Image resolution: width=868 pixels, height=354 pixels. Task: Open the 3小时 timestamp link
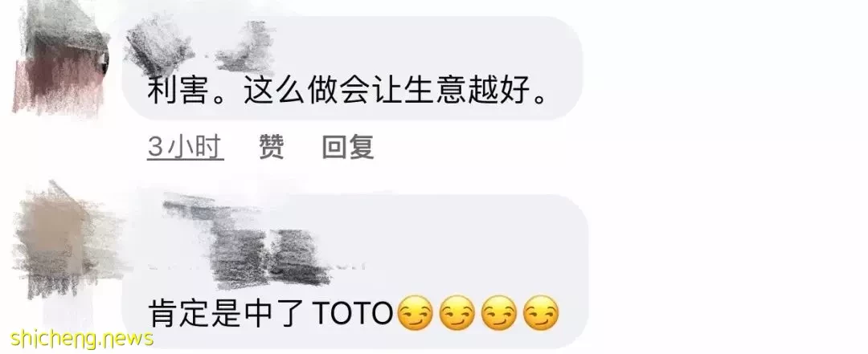186,148
